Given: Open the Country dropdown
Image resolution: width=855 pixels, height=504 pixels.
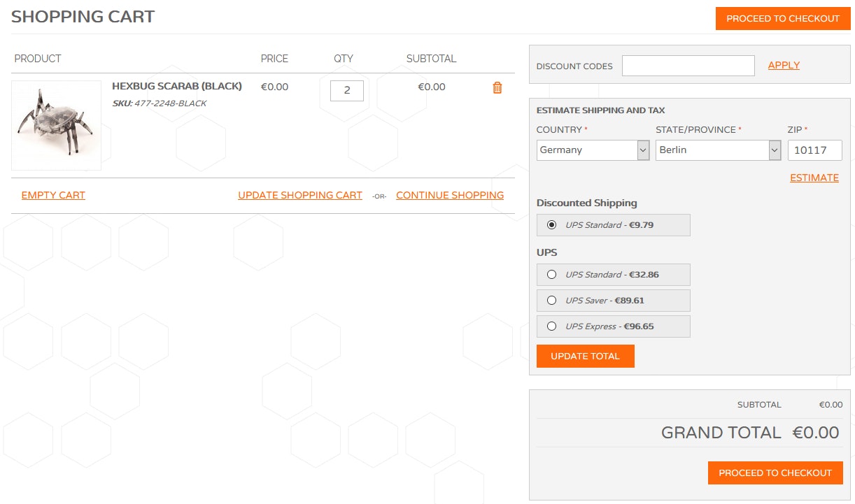Looking at the screenshot, I should [593, 150].
